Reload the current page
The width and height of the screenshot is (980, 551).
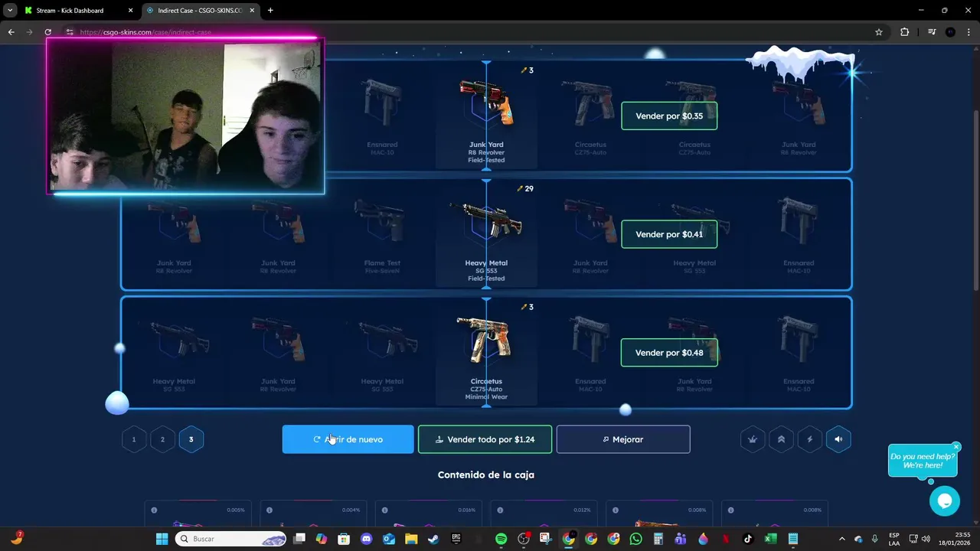pyautogui.click(x=47, y=32)
